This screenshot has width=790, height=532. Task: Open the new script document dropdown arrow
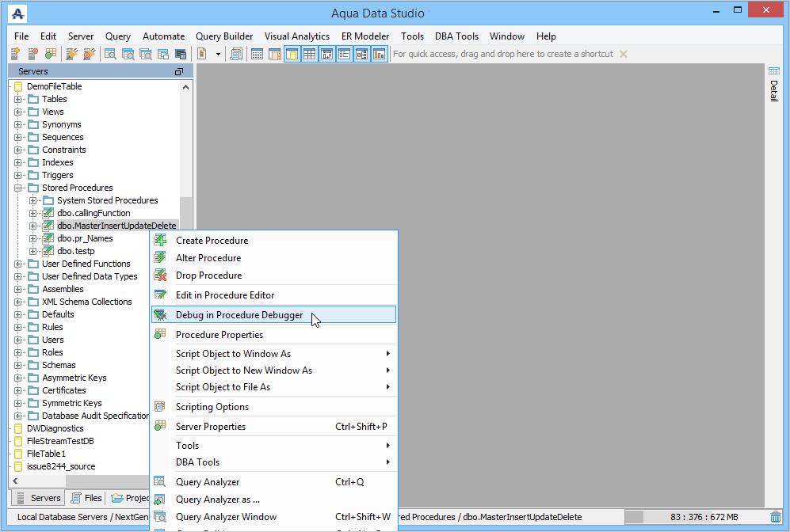218,54
